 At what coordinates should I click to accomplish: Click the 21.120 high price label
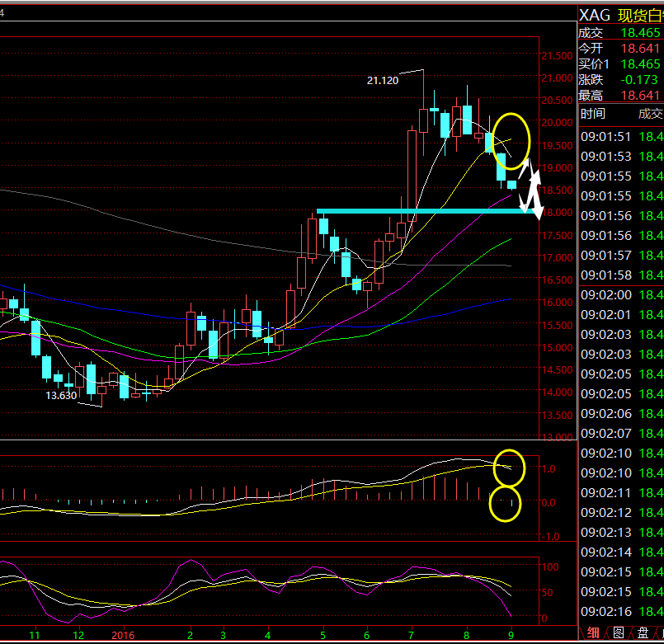click(383, 80)
